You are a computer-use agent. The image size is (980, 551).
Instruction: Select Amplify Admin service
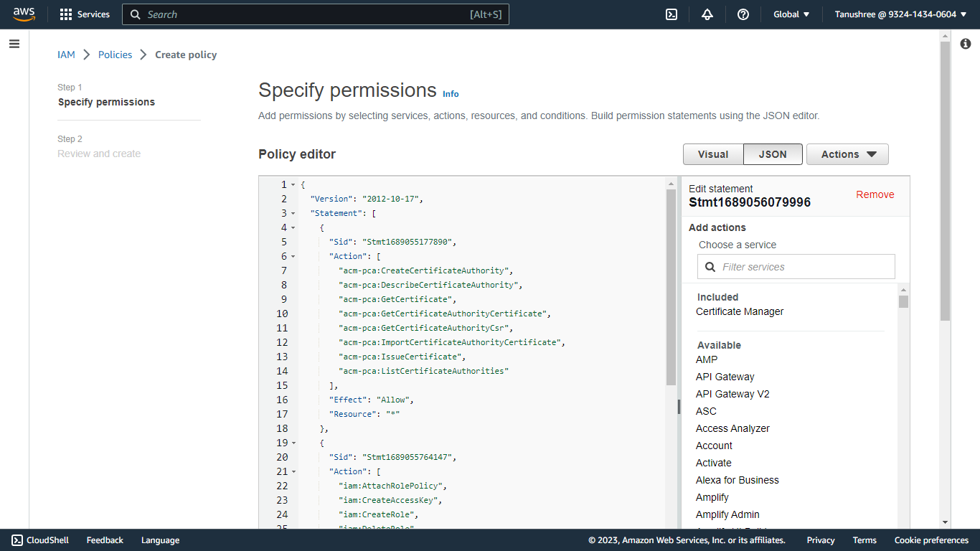[727, 514]
